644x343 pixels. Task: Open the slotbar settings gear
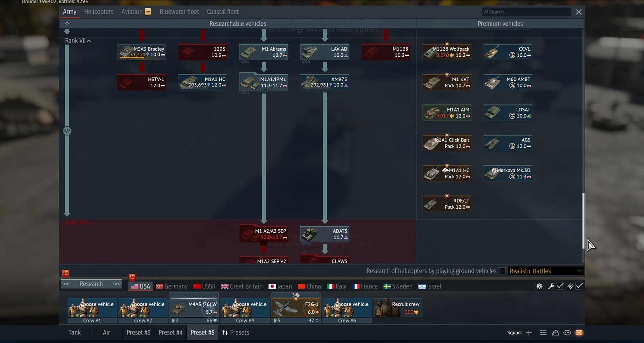pyautogui.click(x=539, y=286)
